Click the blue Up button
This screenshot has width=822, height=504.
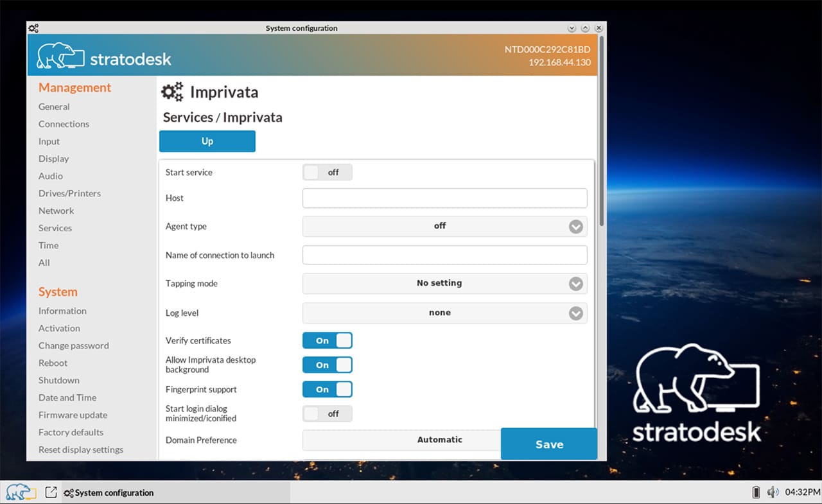pyautogui.click(x=207, y=141)
